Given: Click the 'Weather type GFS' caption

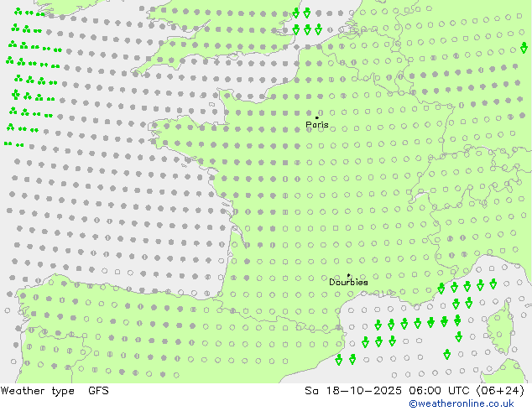Looking at the screenshot, I should pos(55,391).
